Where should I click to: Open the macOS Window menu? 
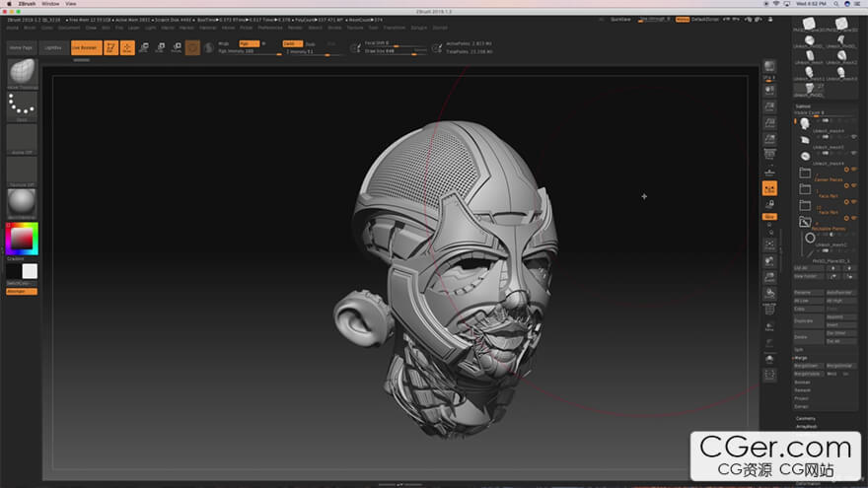pos(50,4)
